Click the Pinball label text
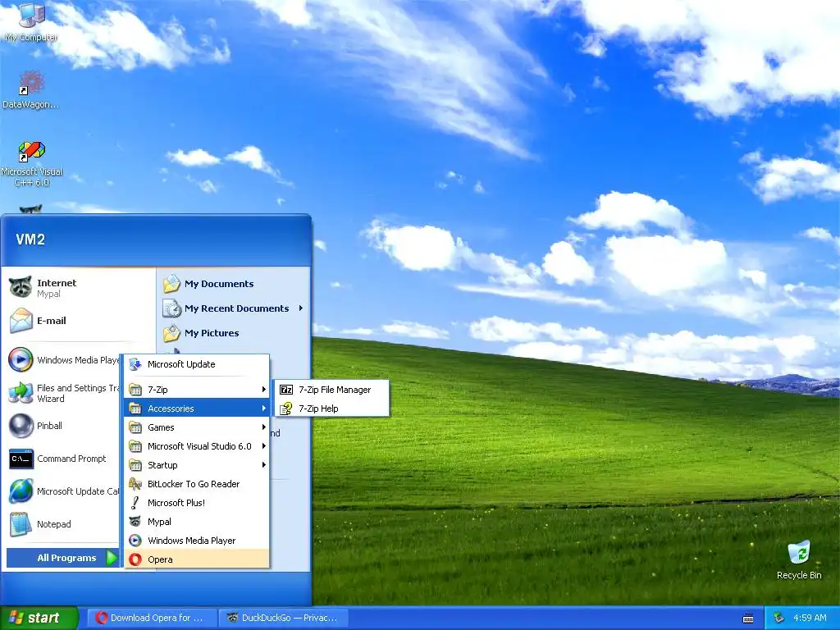Viewport: 840px width, 630px height. point(49,426)
